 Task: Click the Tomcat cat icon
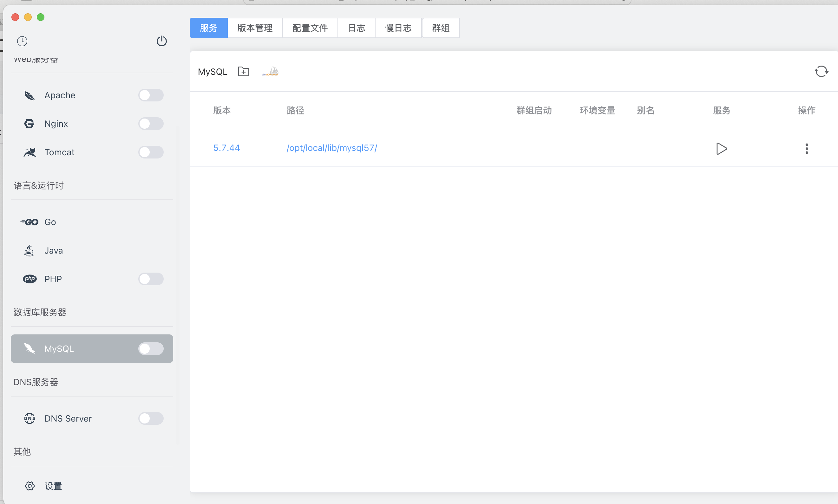pyautogui.click(x=29, y=152)
